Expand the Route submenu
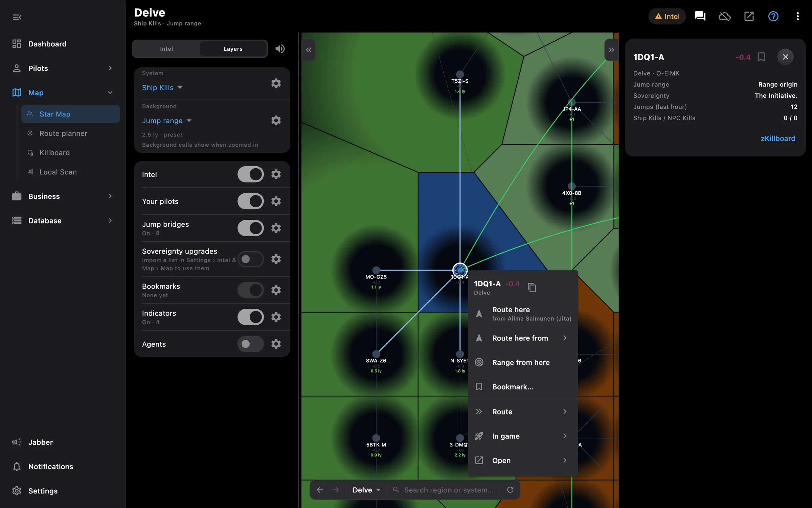 pyautogui.click(x=523, y=411)
